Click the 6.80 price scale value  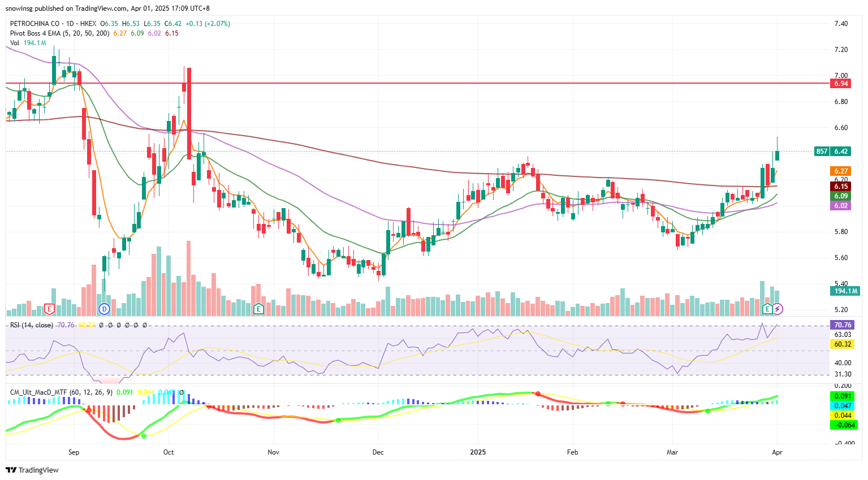coord(841,102)
